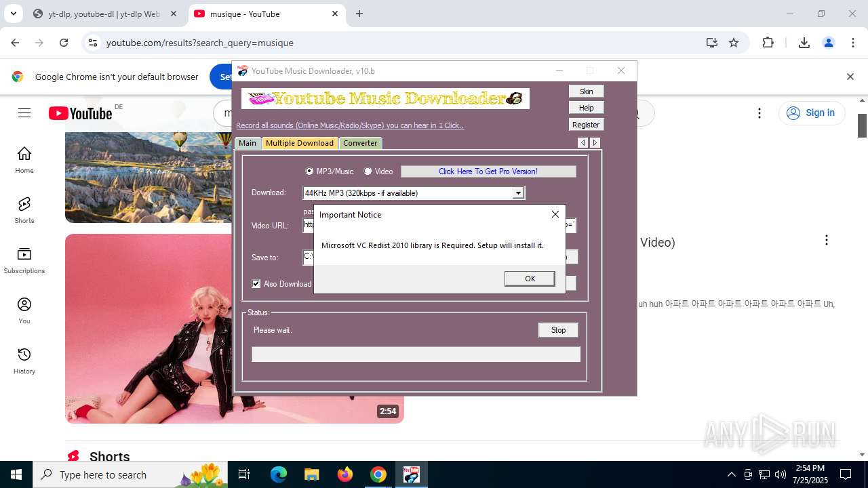Open Chrome three-dot menu
The height and width of the screenshot is (488, 868).
pos(853,43)
